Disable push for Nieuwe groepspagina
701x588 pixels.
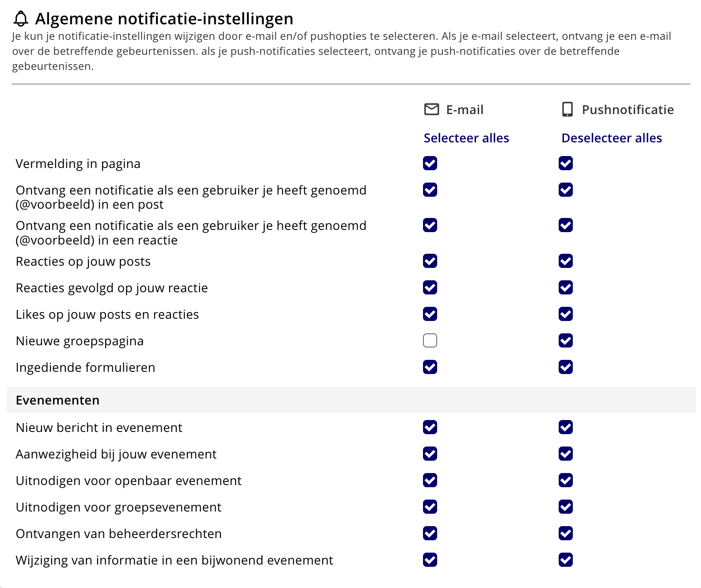[x=566, y=340]
